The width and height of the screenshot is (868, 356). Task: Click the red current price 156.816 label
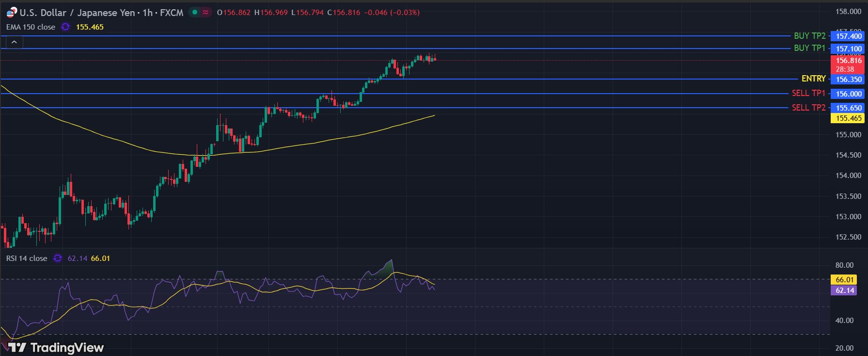[x=849, y=61]
